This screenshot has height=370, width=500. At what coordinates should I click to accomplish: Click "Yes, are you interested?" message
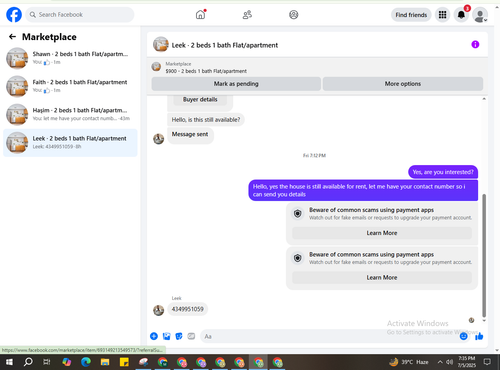pos(443,172)
